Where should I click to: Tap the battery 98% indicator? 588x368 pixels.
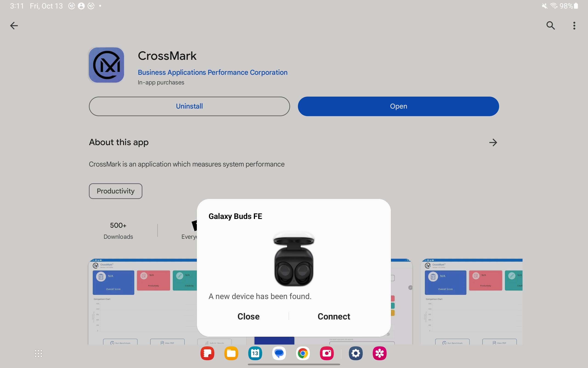(x=568, y=6)
